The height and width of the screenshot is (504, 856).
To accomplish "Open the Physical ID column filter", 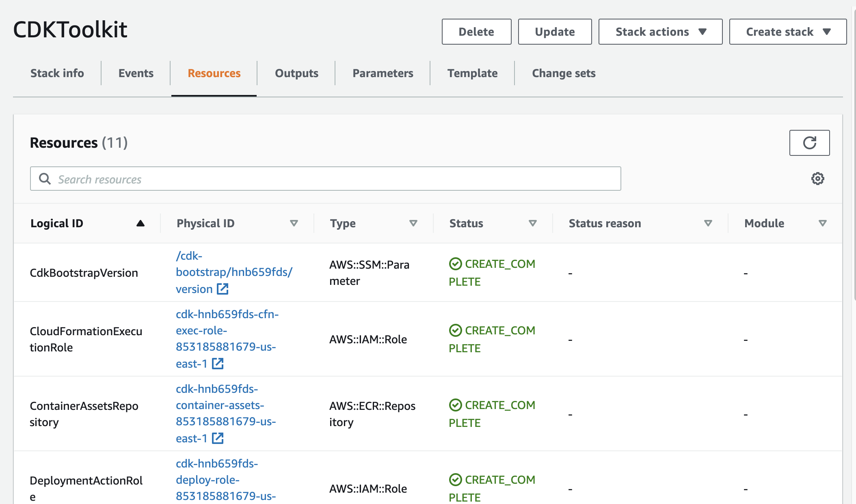I will pyautogui.click(x=294, y=223).
